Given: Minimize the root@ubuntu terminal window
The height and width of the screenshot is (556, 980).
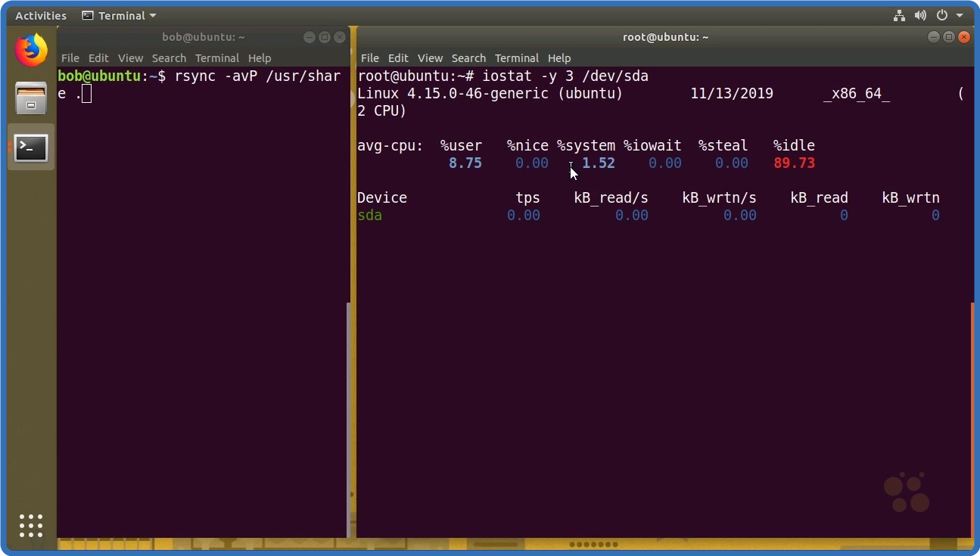Looking at the screenshot, I should (934, 37).
